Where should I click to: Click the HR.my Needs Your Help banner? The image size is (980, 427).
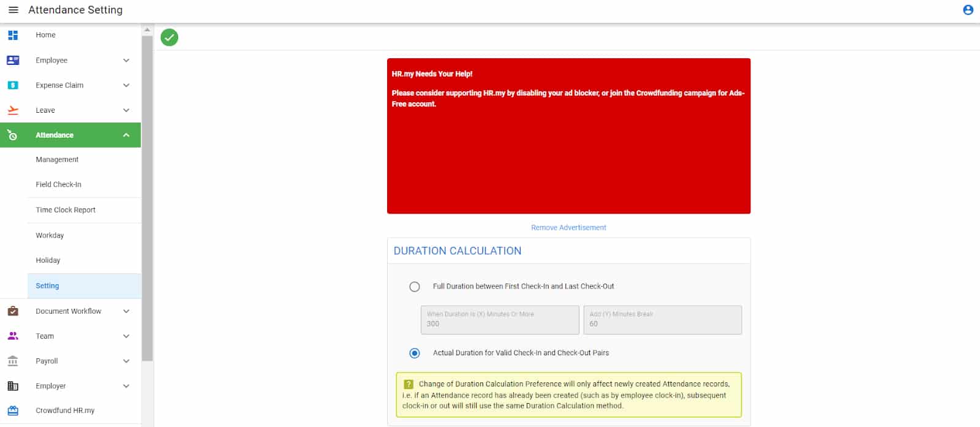[568, 136]
